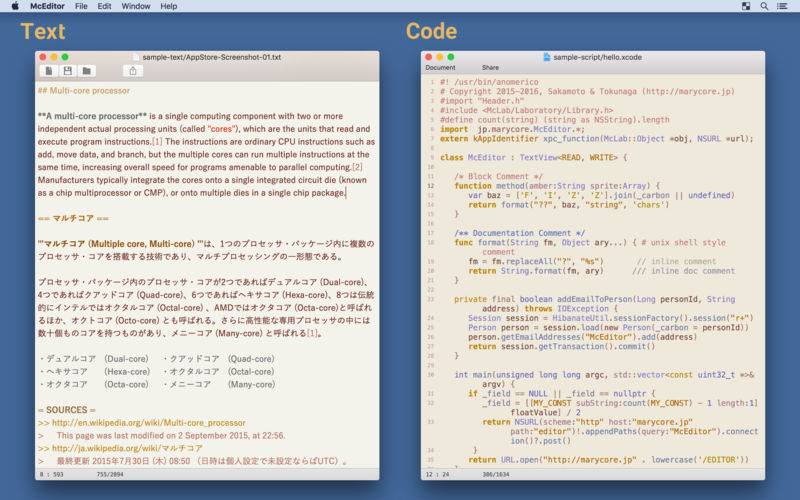This screenshot has height=500, width=800.
Task: Click the '/// inline doc comment' text
Action: tap(683, 270)
